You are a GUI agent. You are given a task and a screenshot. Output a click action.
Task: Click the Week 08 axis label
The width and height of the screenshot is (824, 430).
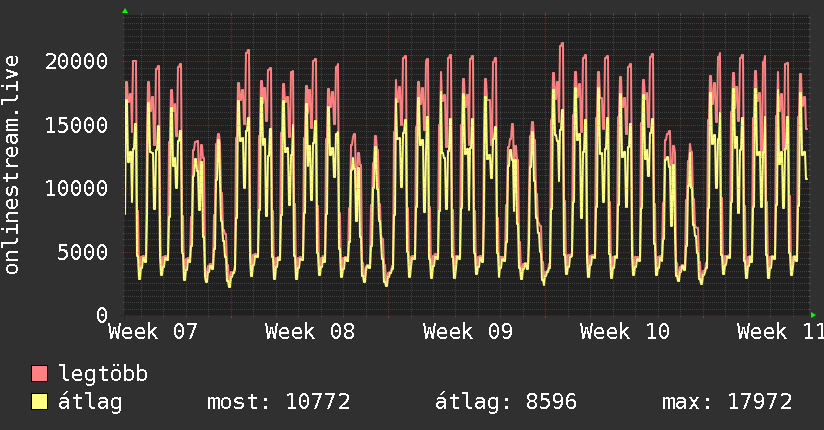[x=310, y=332]
